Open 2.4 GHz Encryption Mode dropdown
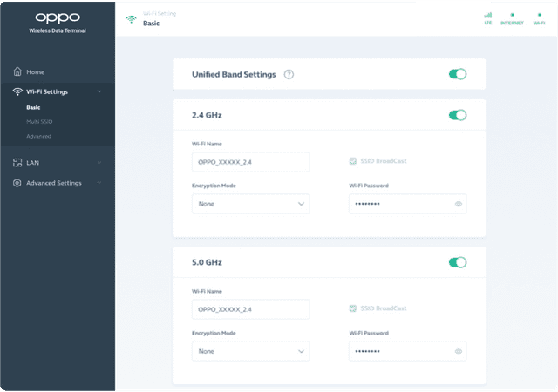Image resolution: width=558 pixels, height=392 pixels. pyautogui.click(x=250, y=204)
